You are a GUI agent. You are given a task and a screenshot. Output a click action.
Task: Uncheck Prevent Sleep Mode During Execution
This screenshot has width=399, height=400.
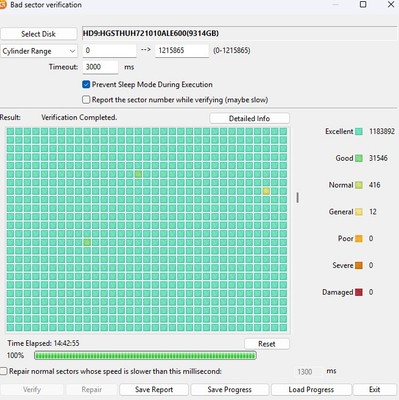click(86, 84)
